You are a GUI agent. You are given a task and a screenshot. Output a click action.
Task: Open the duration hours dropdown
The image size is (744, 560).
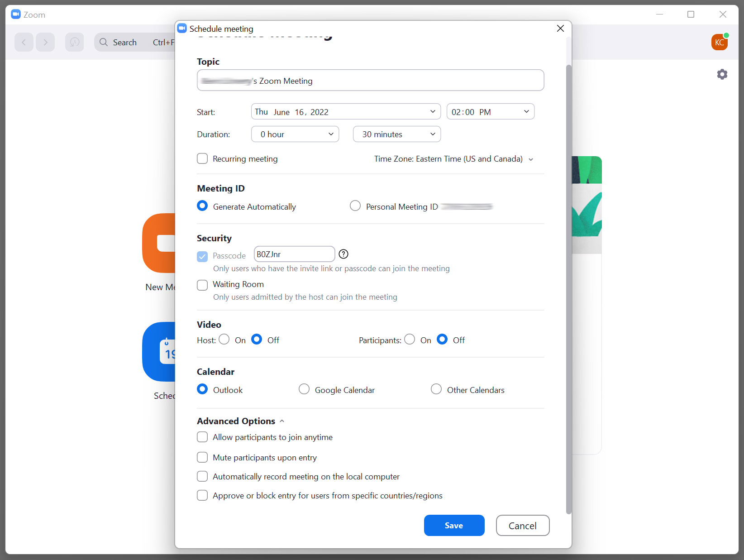click(x=295, y=134)
